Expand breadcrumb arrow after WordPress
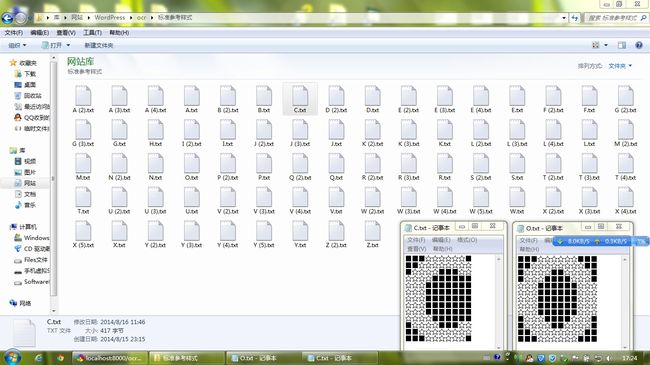The height and width of the screenshot is (365, 650). click(131, 18)
